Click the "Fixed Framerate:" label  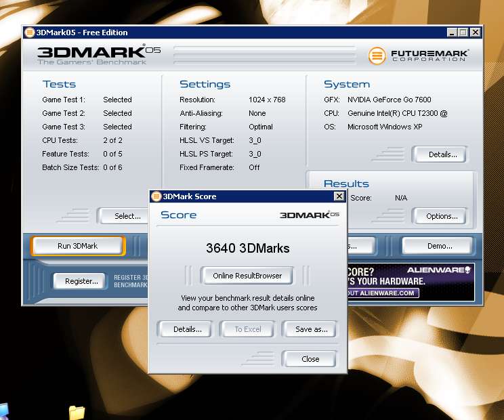pos(207,167)
